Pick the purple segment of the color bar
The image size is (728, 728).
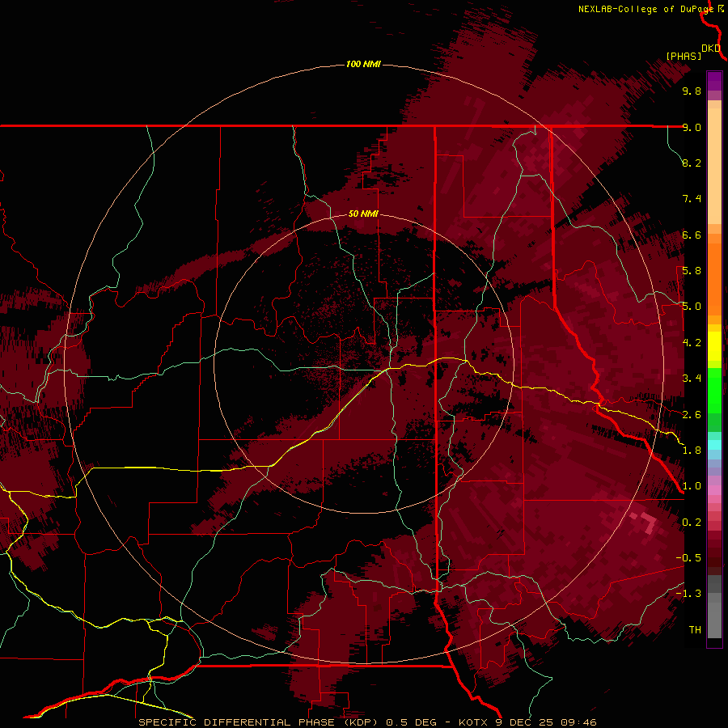point(714,81)
